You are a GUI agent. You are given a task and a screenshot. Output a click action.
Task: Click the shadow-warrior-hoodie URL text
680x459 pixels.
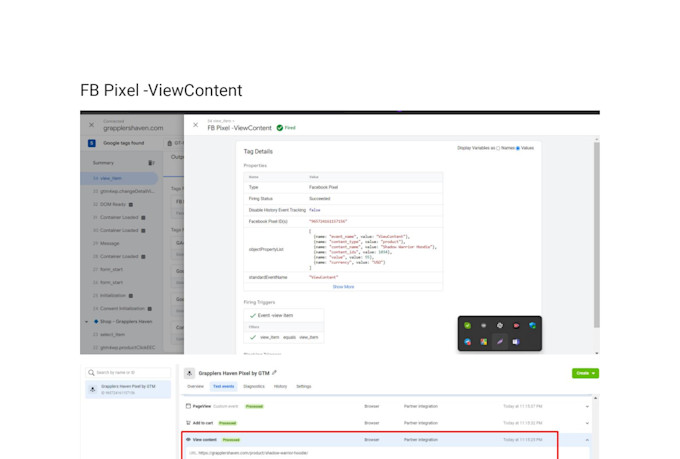point(253,453)
